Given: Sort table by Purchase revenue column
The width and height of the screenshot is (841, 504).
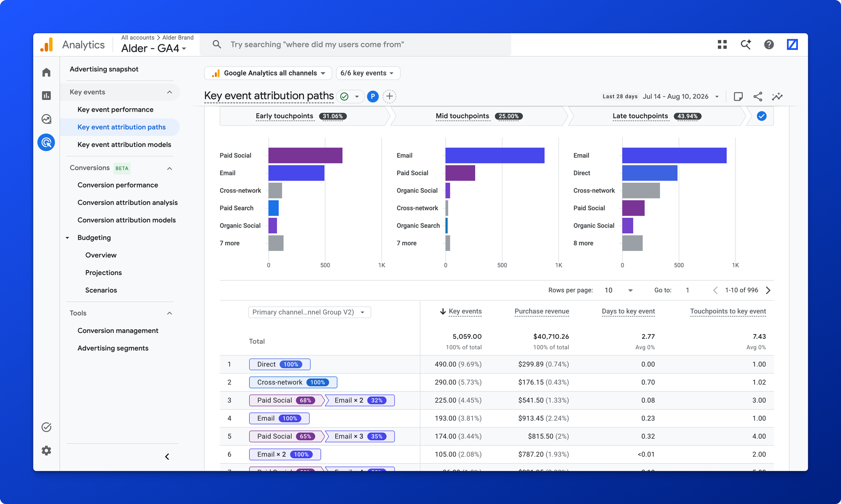Looking at the screenshot, I should 542,311.
